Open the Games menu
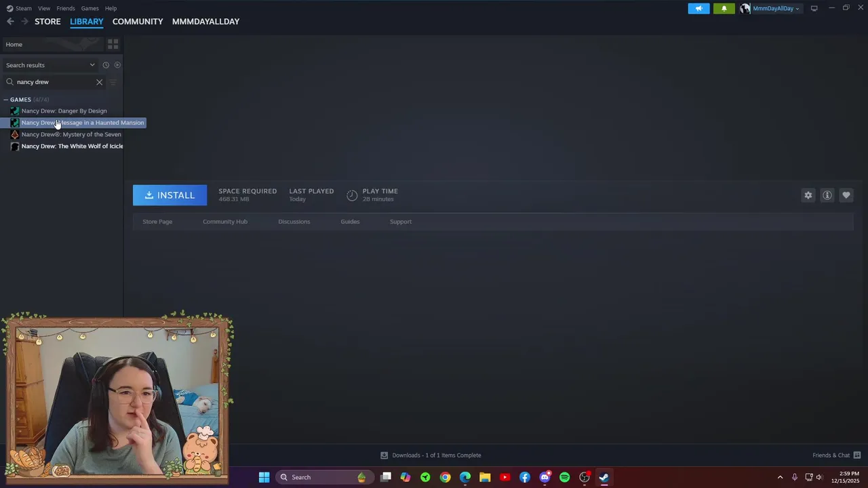Image resolution: width=868 pixels, height=488 pixels. point(90,8)
